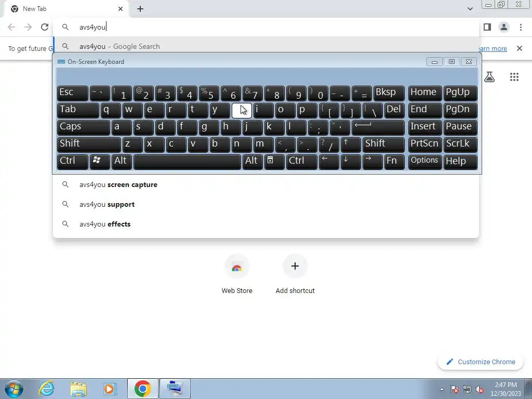Image resolution: width=532 pixels, height=399 pixels.
Task: Open the Chrome side panel
Action: [x=487, y=27]
